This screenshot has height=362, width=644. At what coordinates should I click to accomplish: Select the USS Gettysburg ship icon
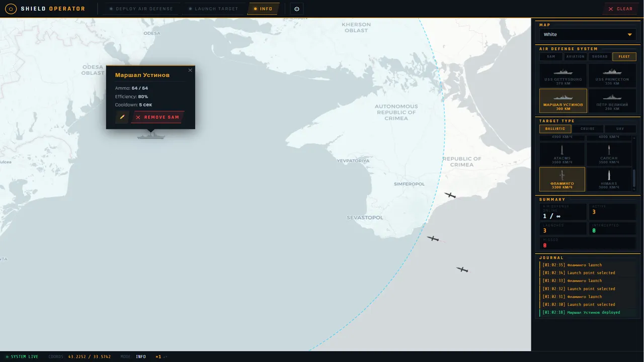563,72
